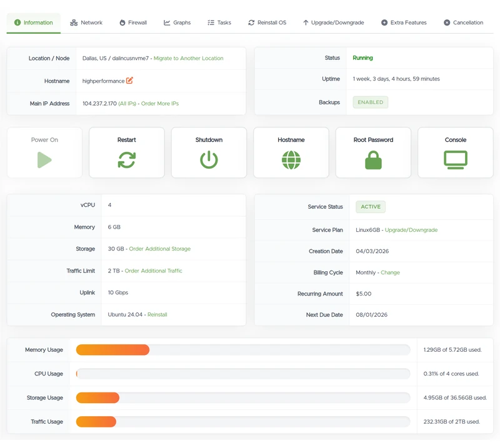Click 4.95GB of 36.56GB used text
Viewport: 500px width, 448px height.
pos(455,397)
